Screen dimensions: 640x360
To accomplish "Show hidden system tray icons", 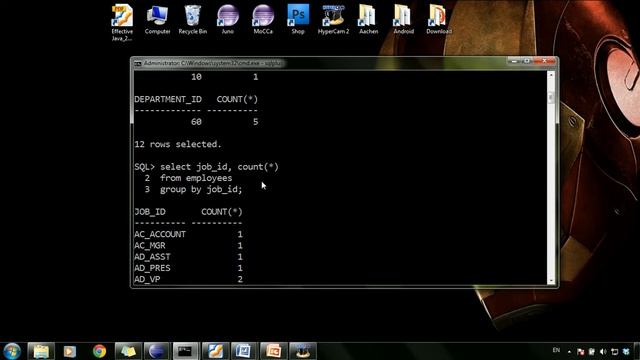I will pos(569,351).
